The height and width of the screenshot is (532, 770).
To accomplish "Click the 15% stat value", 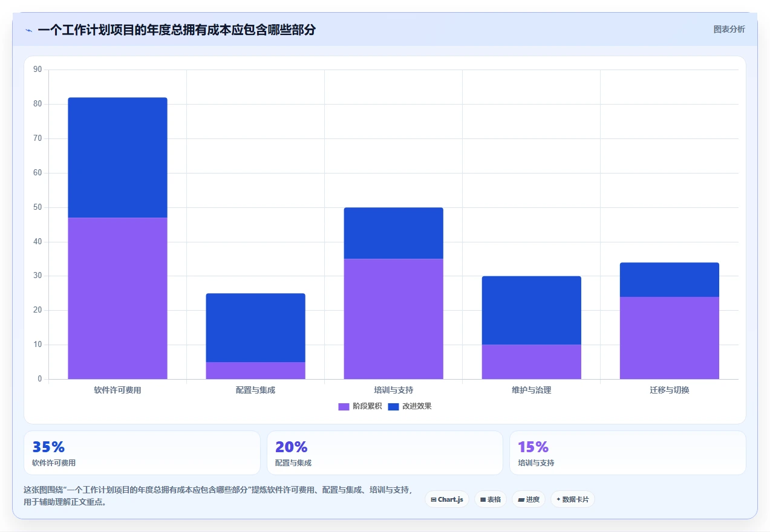I will 533,447.
